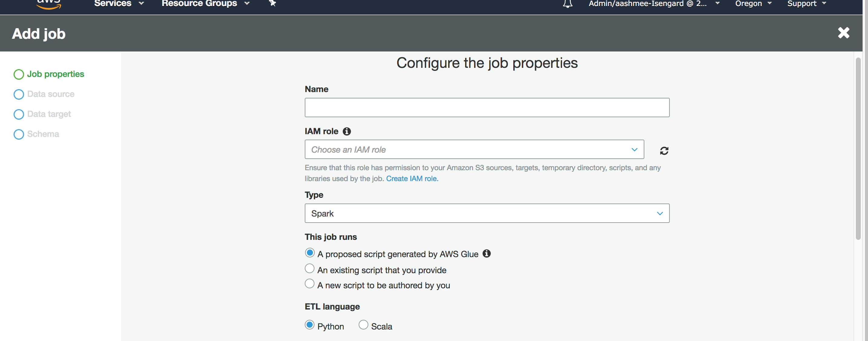Open the Choose an IAM role dropdown

pyautogui.click(x=474, y=149)
